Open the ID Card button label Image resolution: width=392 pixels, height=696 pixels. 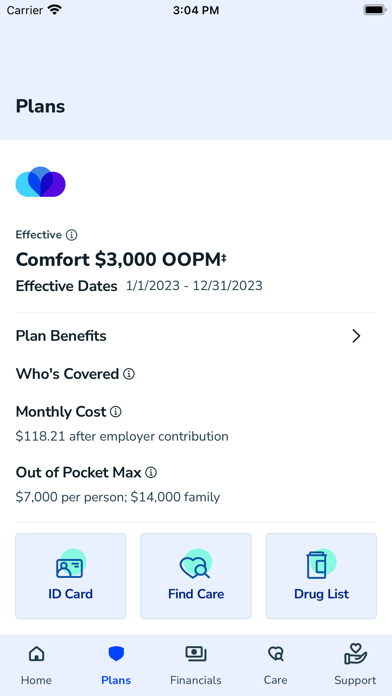point(71,594)
